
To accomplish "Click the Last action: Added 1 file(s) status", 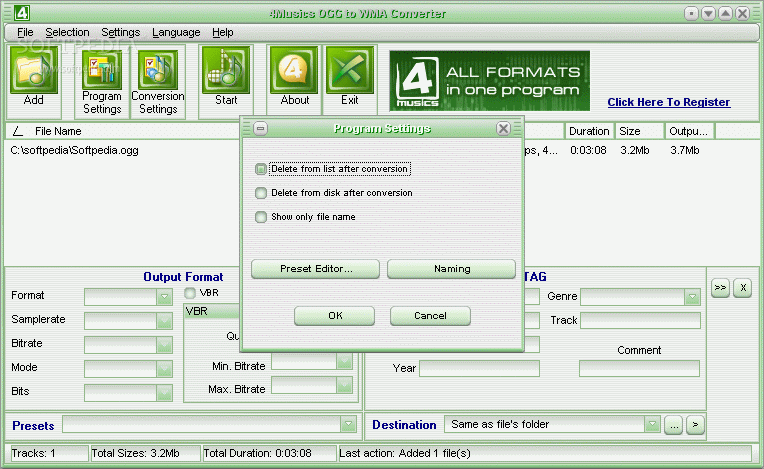I will coord(545,453).
